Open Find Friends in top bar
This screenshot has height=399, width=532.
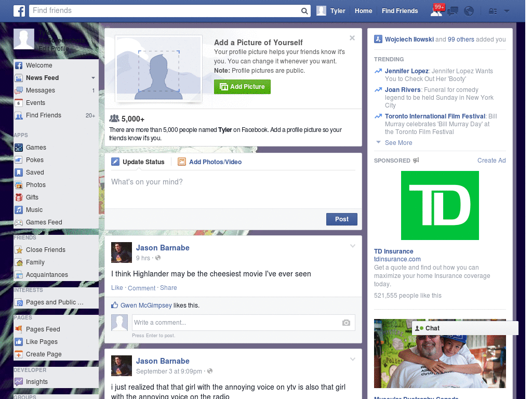[400, 11]
